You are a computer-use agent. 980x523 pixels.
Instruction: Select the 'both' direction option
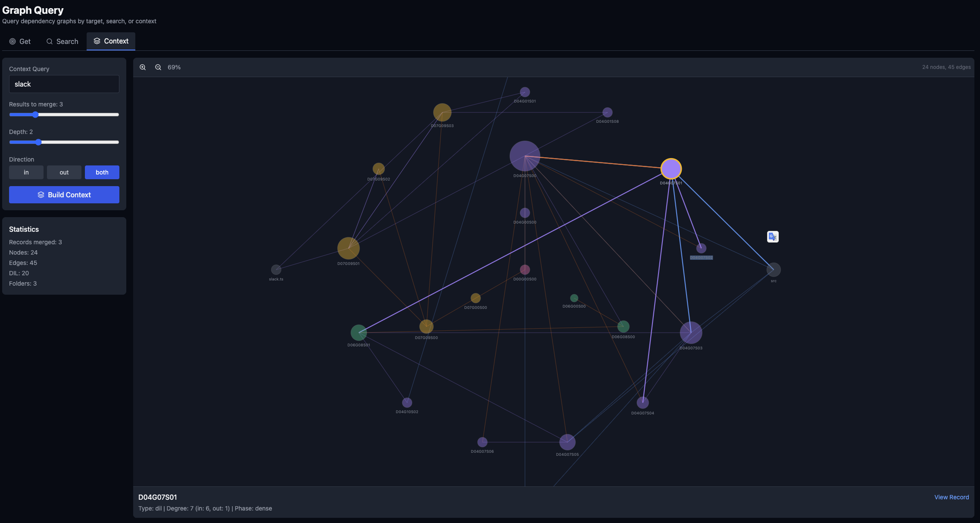[x=102, y=172]
